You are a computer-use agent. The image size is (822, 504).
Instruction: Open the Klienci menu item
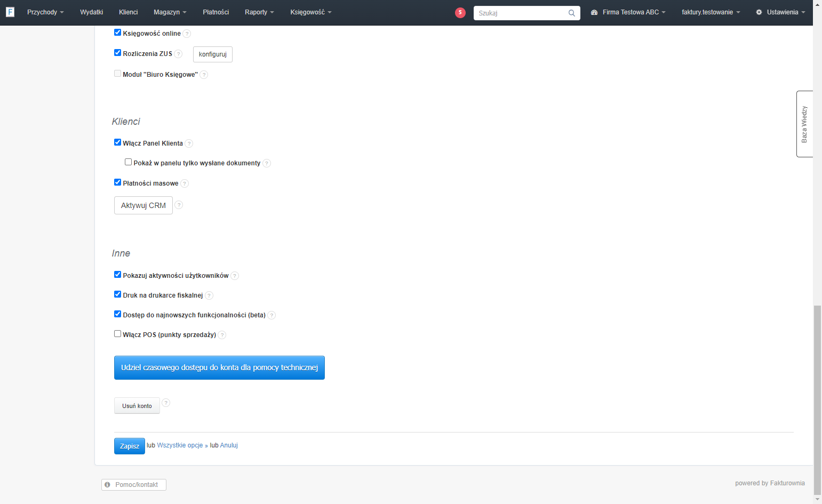[x=128, y=12]
